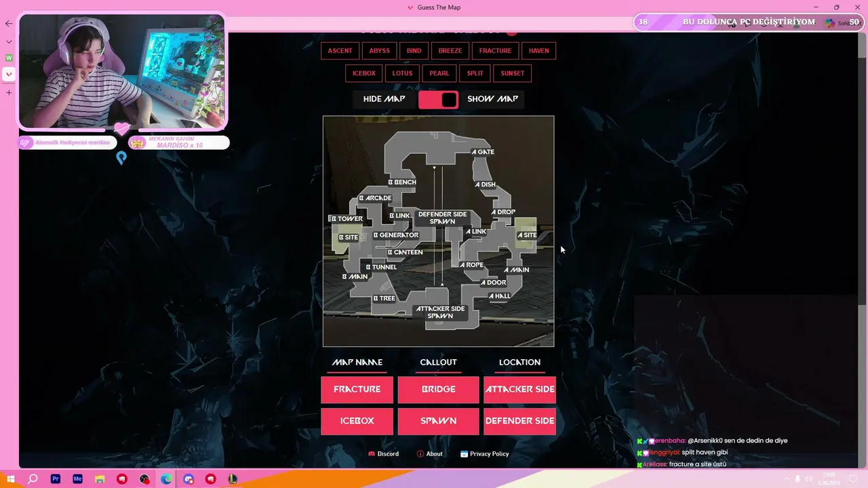Choose the Icebox filter in second row
This screenshot has height=488, width=868.
(364, 73)
